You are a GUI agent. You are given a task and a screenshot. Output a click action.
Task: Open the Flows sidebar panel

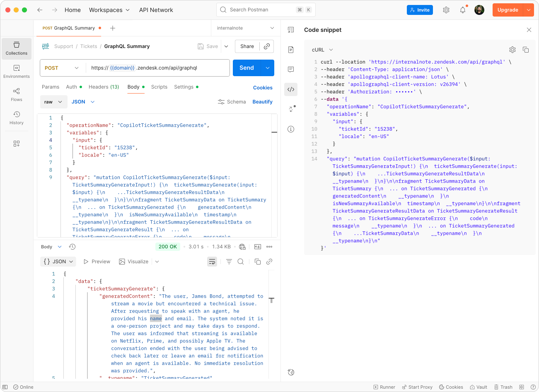(x=17, y=95)
